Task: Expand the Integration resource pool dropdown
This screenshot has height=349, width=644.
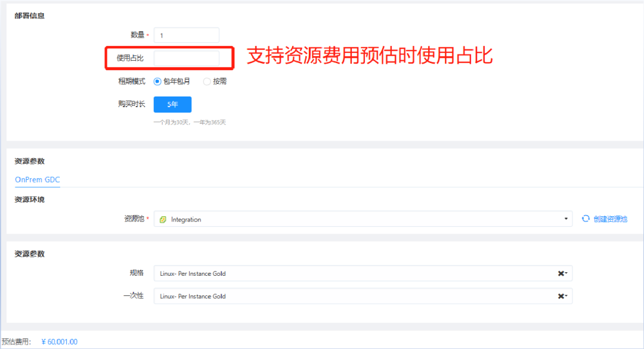Action: (x=358, y=219)
